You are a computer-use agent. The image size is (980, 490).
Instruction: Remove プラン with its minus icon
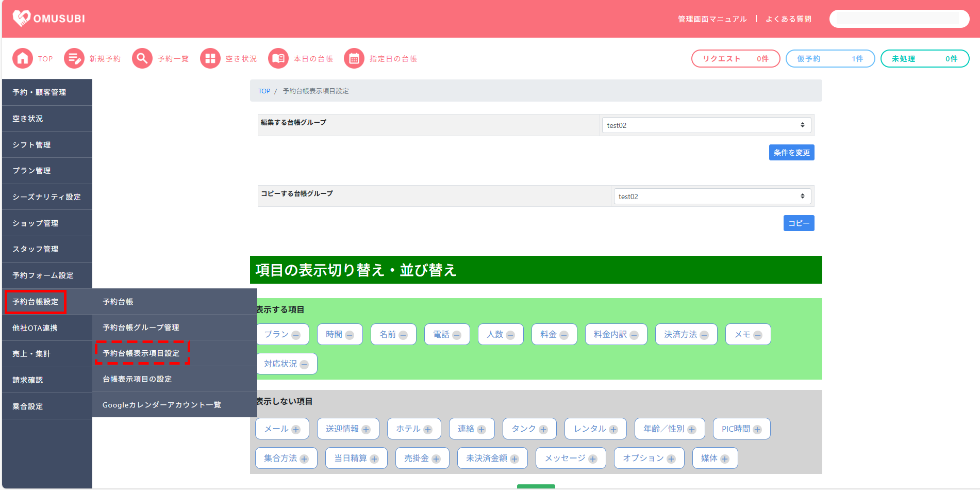(x=296, y=335)
